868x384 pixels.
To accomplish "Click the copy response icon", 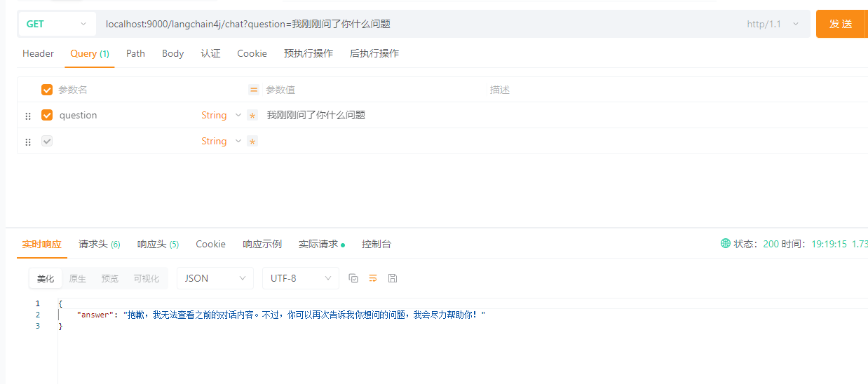I will coord(353,278).
